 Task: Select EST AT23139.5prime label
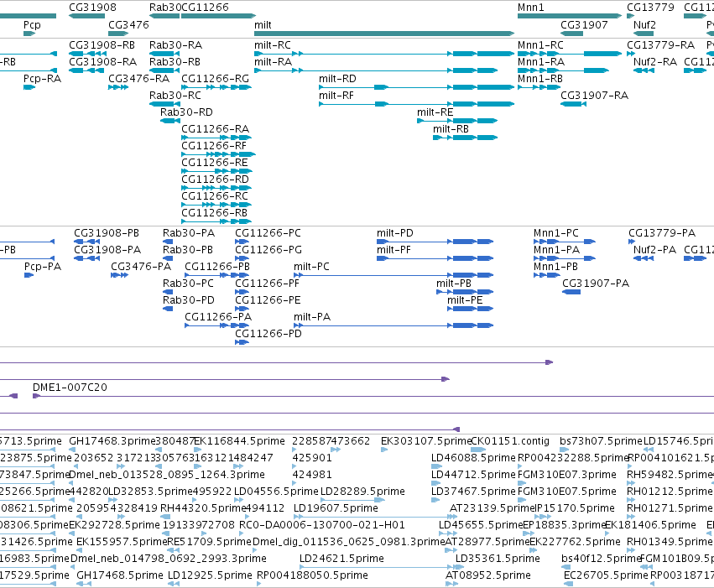pyautogui.click(x=492, y=508)
